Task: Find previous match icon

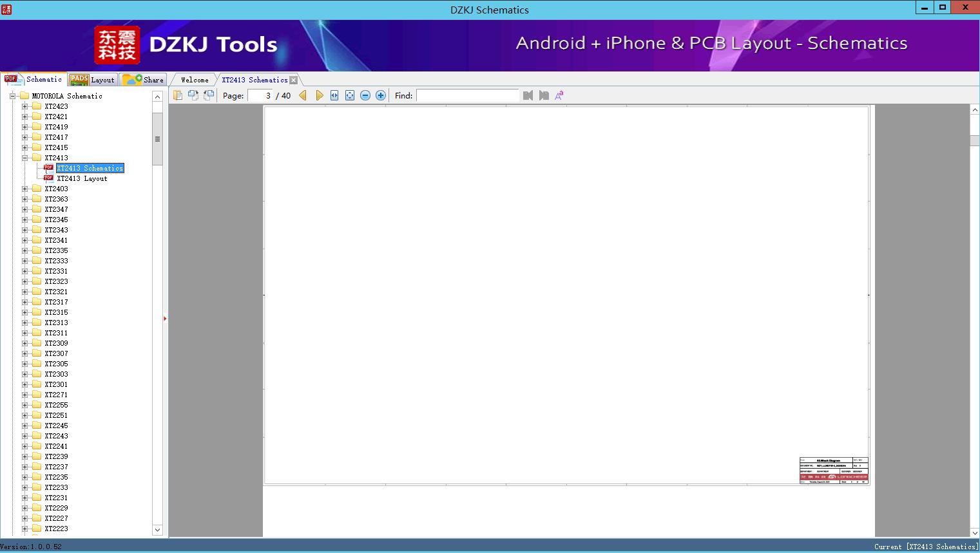Action: tap(528, 95)
